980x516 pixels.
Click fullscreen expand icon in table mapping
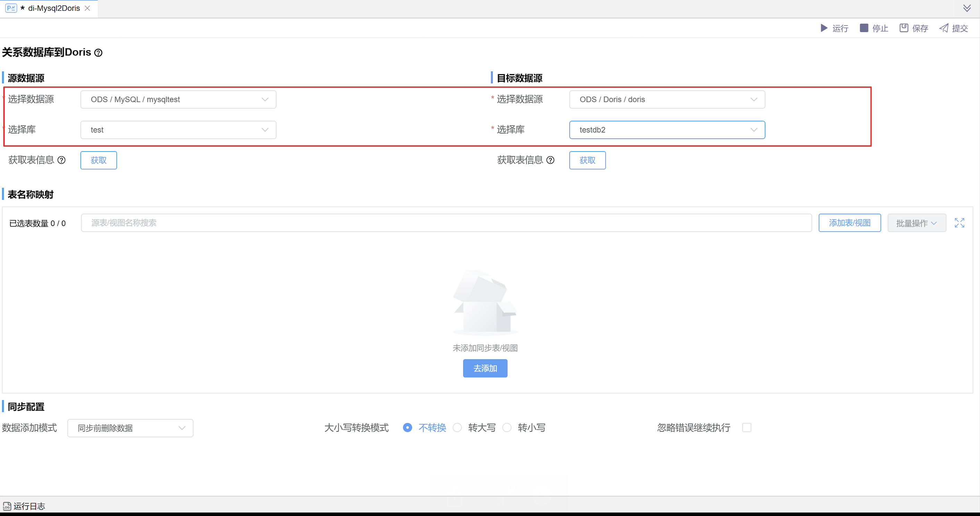click(x=959, y=223)
